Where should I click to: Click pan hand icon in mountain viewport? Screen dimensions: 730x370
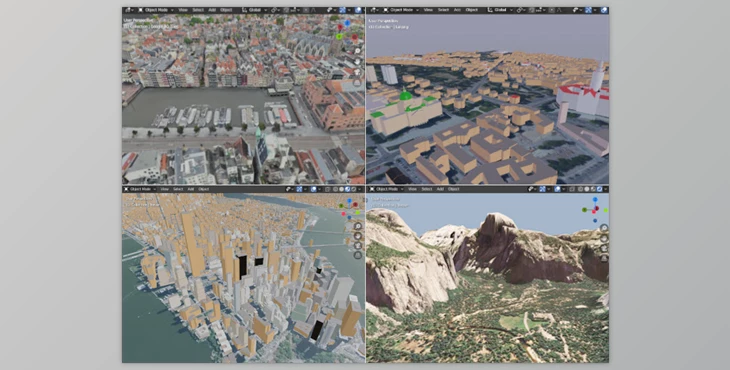pyautogui.click(x=604, y=238)
